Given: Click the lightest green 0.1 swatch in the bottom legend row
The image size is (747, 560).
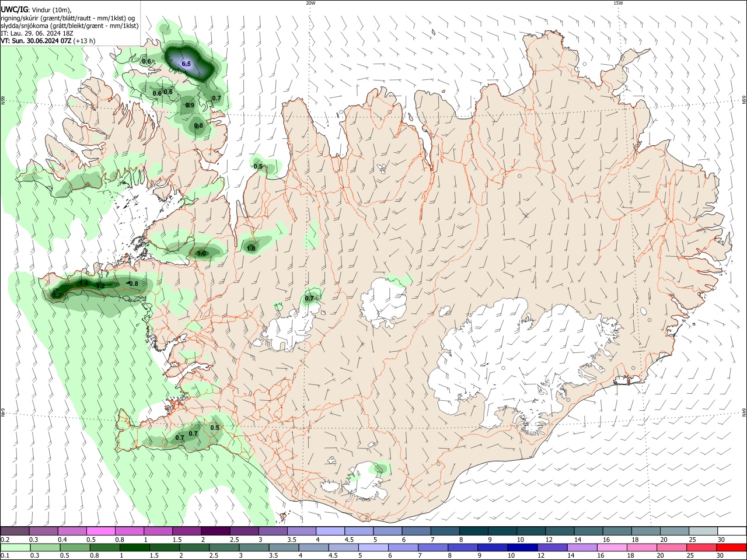Looking at the screenshot, I should (x=15, y=547).
